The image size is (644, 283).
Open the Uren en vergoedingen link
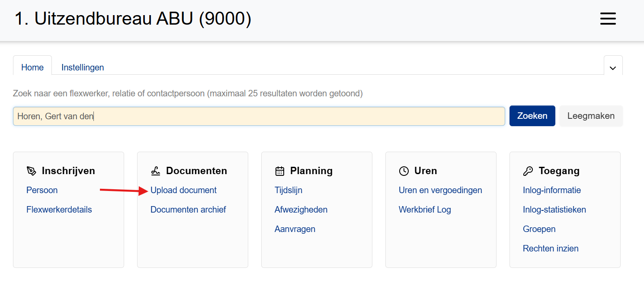[440, 190]
